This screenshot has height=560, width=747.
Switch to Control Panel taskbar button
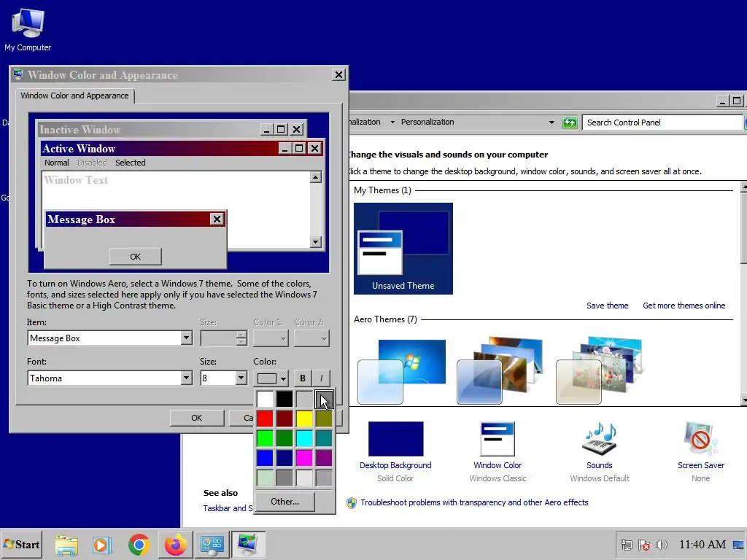coord(212,545)
